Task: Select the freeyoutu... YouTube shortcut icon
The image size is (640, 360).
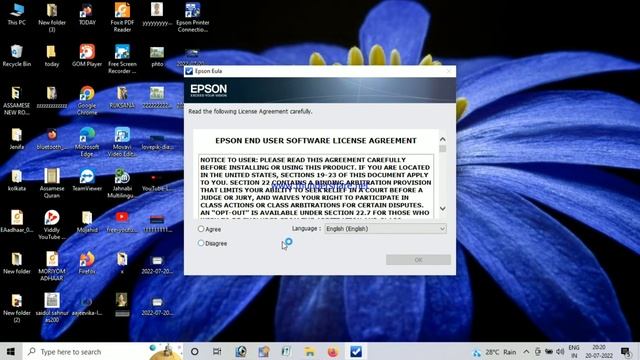Action: click(122, 222)
